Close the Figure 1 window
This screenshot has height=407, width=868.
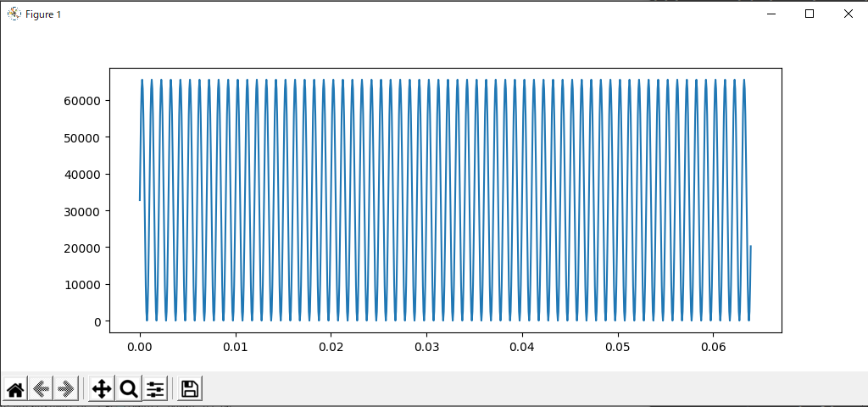click(x=848, y=14)
